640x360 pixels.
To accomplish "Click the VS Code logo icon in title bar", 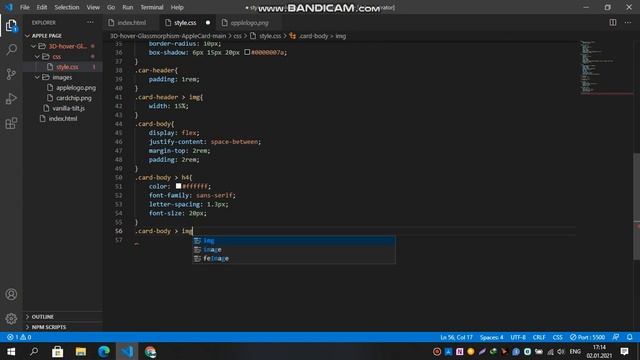I will click(9, 7).
